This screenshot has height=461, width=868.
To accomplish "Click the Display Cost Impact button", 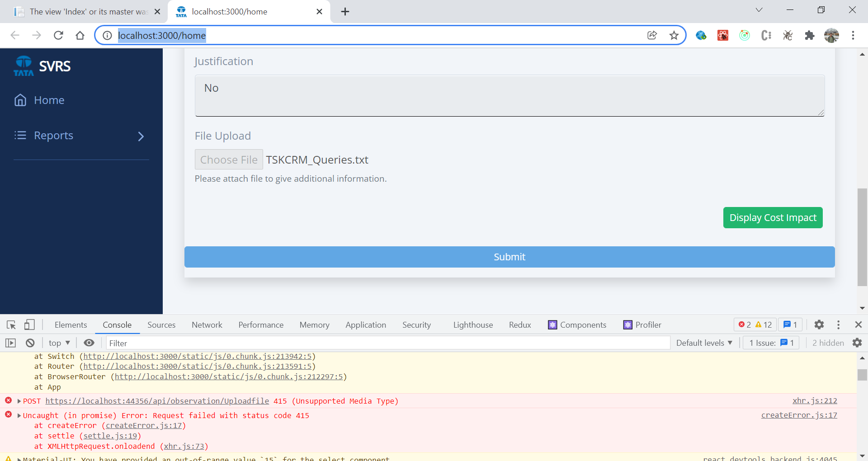I will coord(773,218).
